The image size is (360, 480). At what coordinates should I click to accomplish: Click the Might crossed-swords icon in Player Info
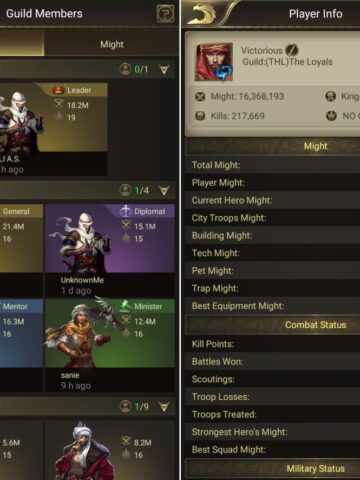pos(200,97)
